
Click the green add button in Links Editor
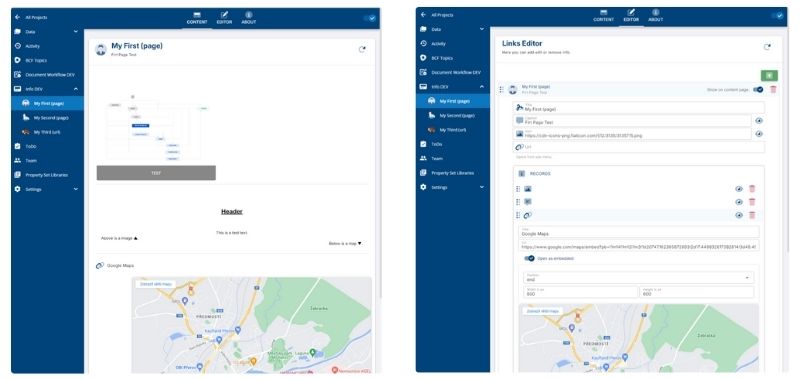pos(769,75)
